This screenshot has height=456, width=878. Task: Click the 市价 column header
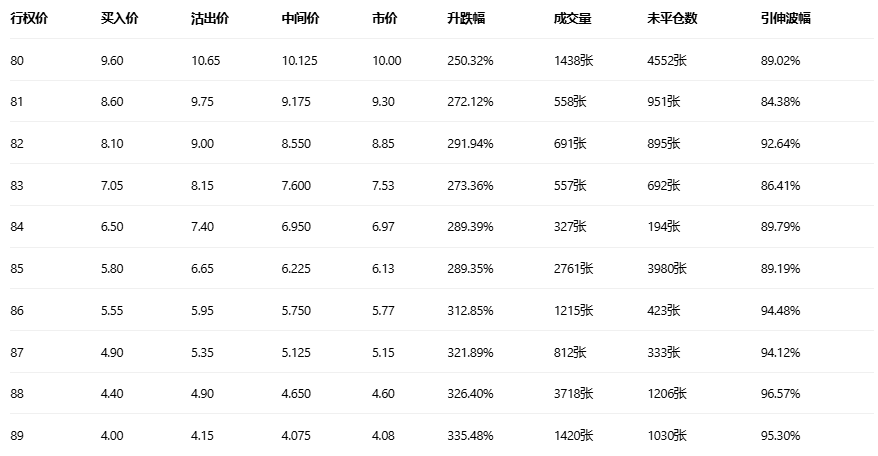[x=384, y=19]
